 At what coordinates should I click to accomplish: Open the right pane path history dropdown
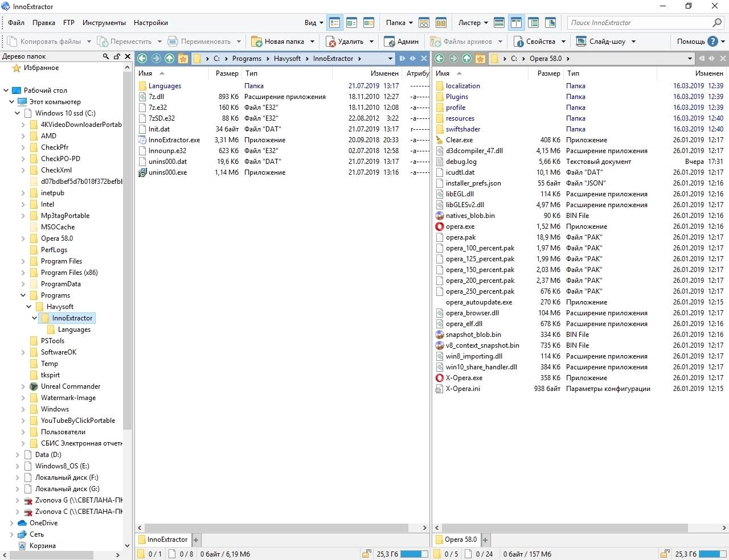690,59
